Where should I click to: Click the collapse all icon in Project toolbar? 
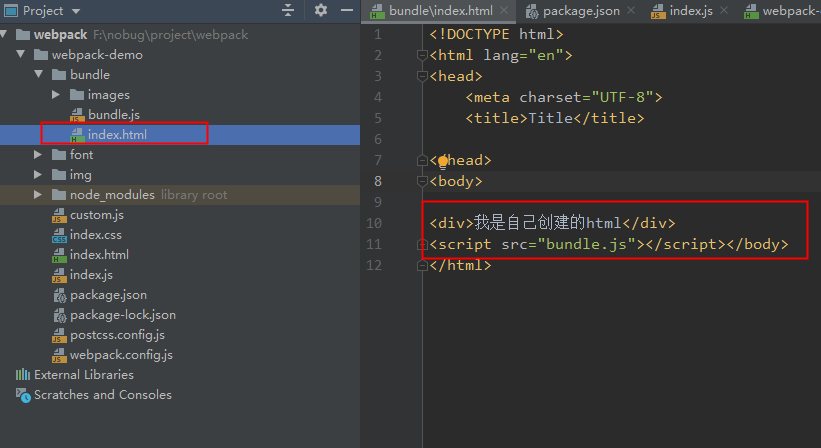click(x=288, y=10)
